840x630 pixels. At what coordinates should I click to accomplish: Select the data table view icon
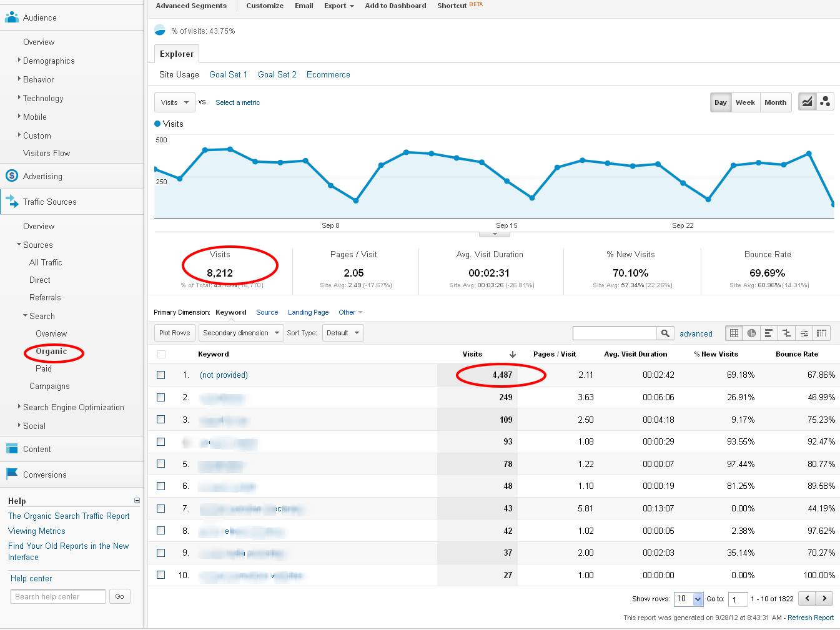point(734,333)
